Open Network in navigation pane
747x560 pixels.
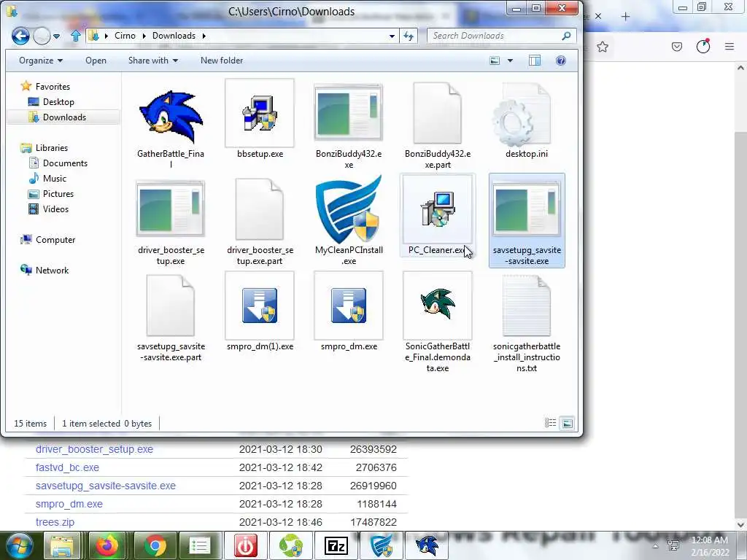coord(52,270)
